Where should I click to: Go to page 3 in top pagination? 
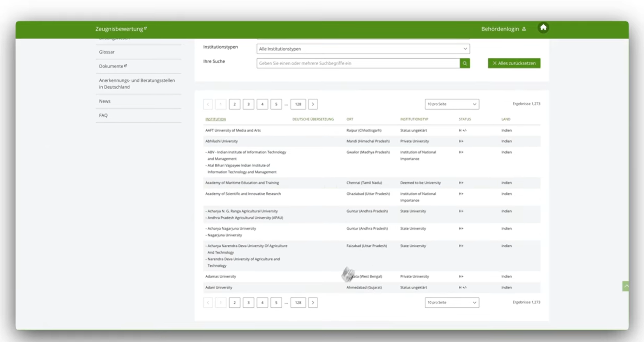[248, 104]
